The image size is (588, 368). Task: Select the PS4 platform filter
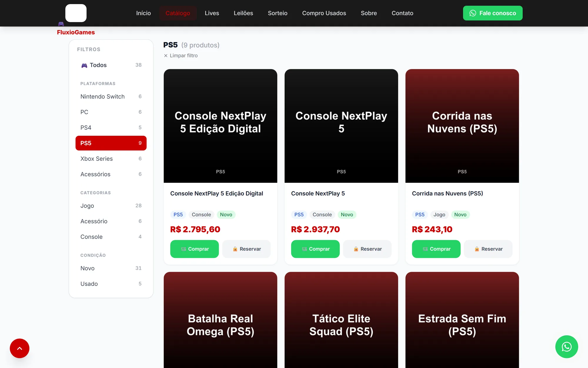[x=111, y=127]
